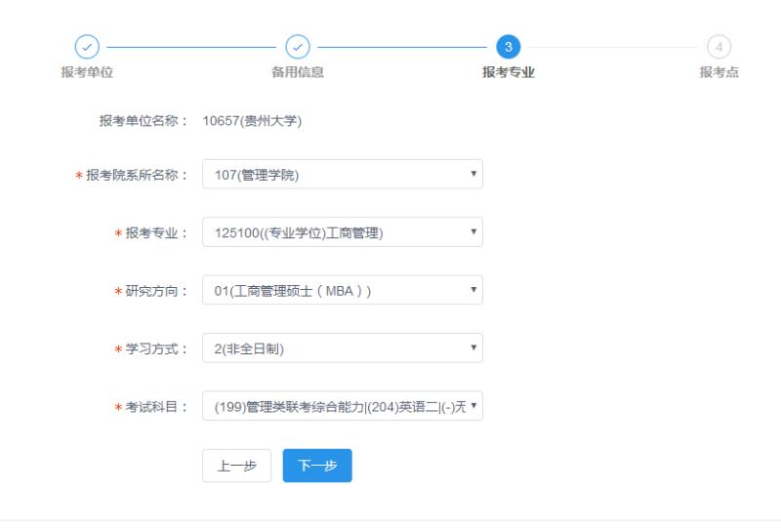Click the step 2 checkmark circle icon
This screenshot has height=532, width=781.
click(x=297, y=47)
